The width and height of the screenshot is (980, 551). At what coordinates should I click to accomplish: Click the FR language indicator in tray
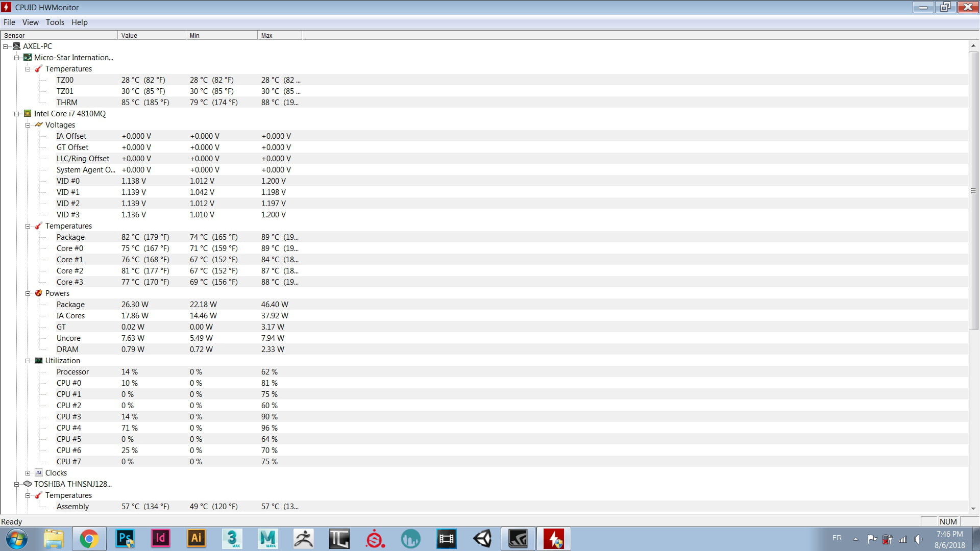(837, 538)
